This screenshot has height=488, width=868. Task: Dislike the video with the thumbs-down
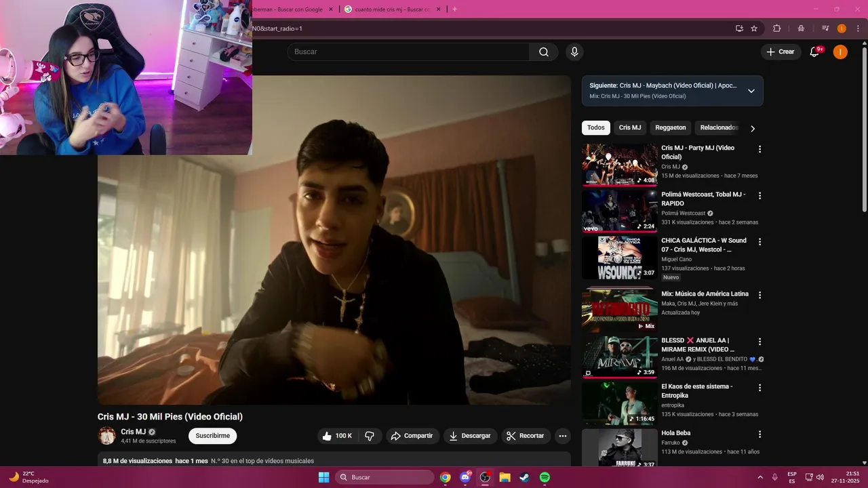click(x=370, y=436)
